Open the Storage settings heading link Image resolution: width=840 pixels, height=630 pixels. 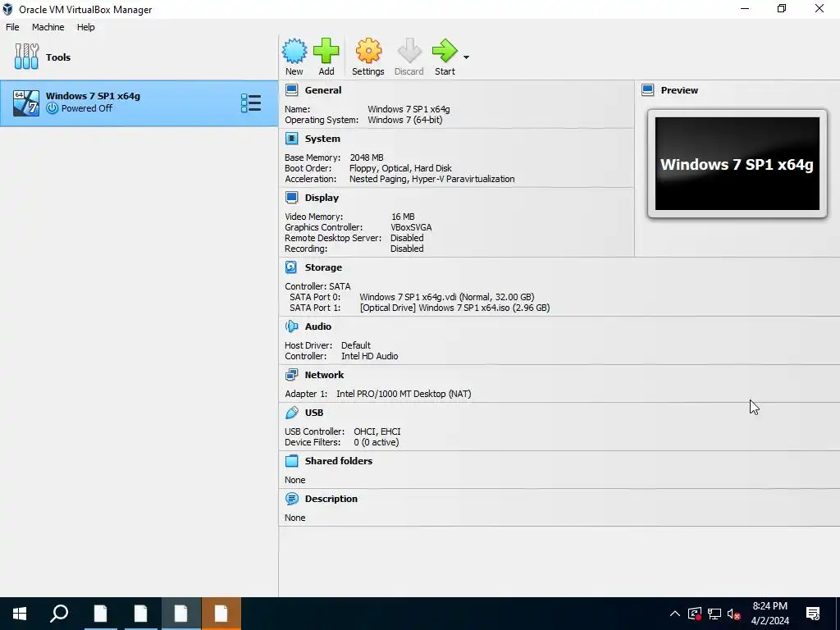(x=323, y=267)
